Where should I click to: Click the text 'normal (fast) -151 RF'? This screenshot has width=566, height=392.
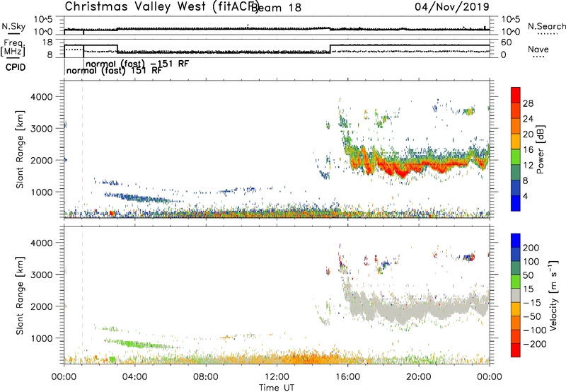pos(137,64)
